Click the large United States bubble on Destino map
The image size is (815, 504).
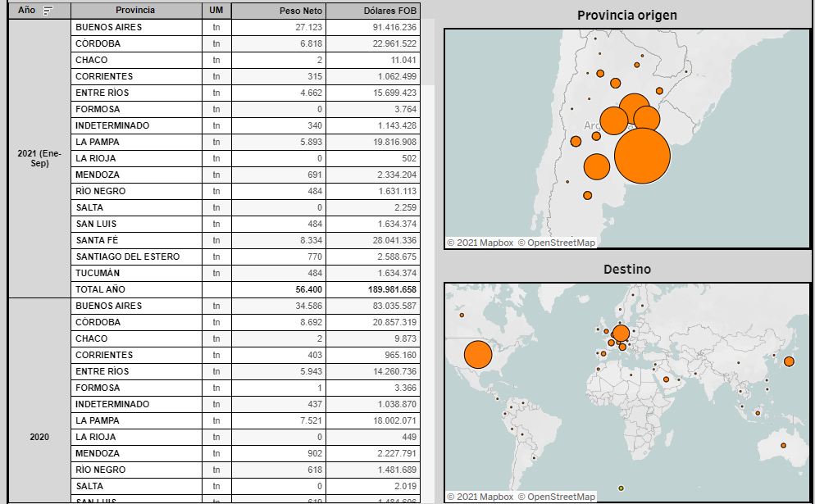pyautogui.click(x=477, y=355)
